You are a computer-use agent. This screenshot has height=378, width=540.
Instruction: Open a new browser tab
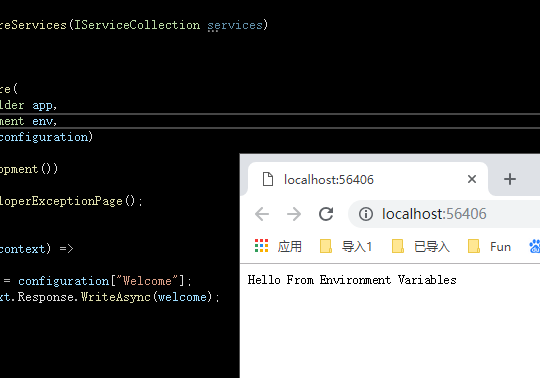pyautogui.click(x=510, y=179)
